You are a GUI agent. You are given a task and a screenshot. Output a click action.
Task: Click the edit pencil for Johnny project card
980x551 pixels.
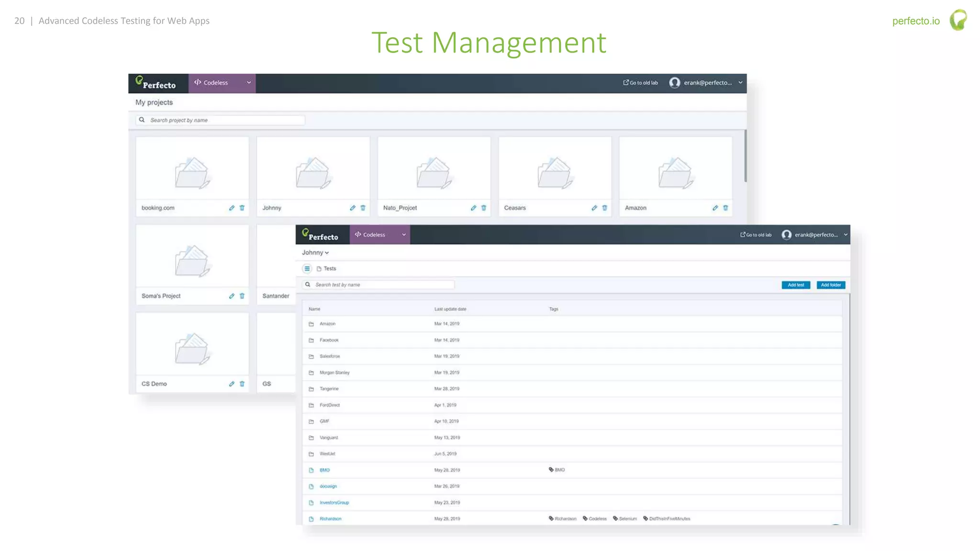pos(353,208)
